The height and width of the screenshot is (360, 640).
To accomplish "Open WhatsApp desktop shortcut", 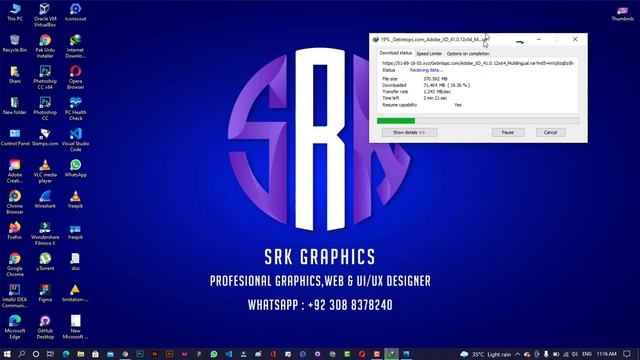I will [76, 169].
